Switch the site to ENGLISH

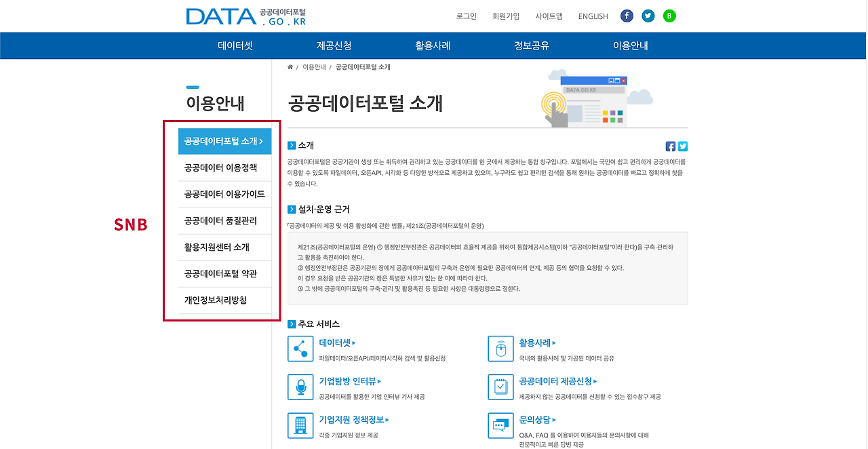click(593, 16)
